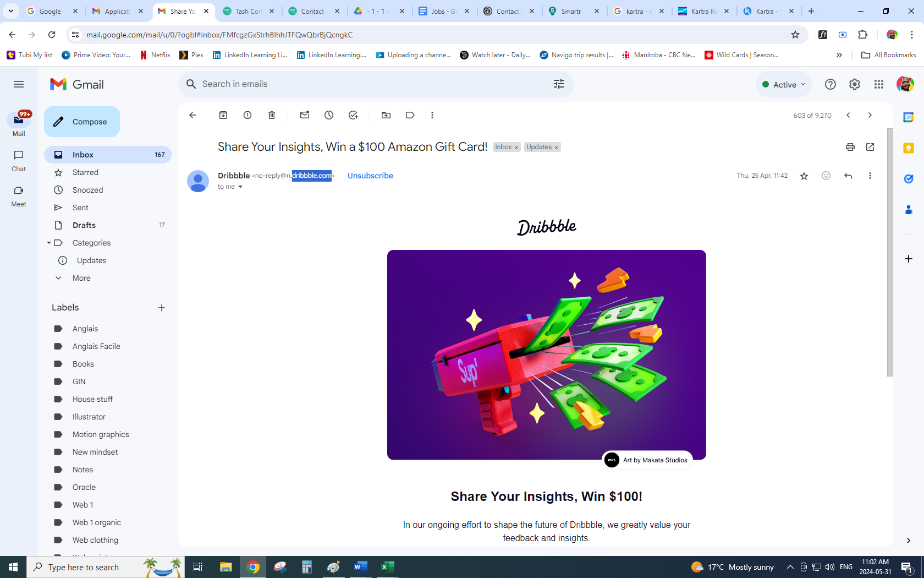This screenshot has height=578, width=924.
Task: Click the Add to Tasks icon
Action: (353, 115)
